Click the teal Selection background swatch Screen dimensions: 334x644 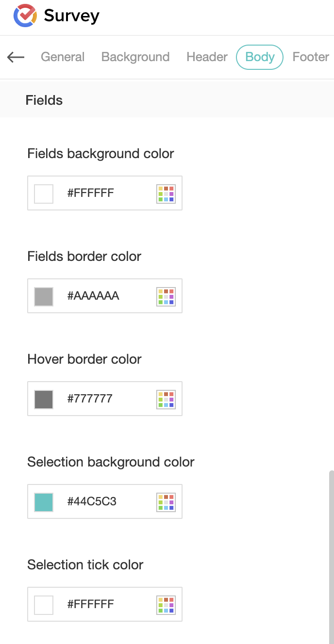point(44,502)
